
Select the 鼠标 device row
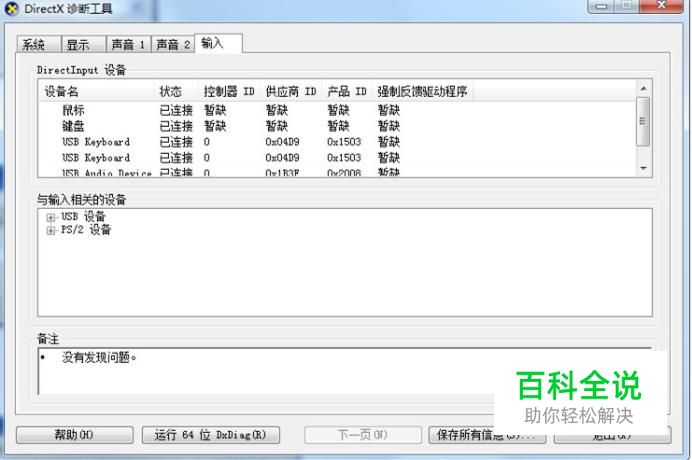pyautogui.click(x=338, y=110)
